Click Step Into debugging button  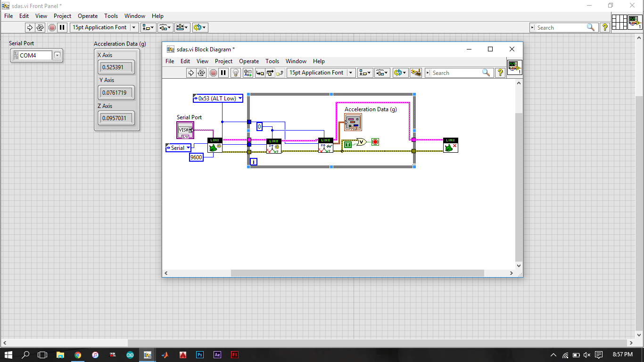click(260, 73)
